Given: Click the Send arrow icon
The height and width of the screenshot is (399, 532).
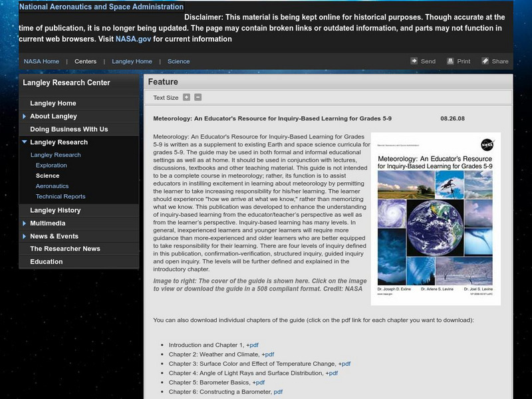Looking at the screenshot, I should [x=414, y=61].
